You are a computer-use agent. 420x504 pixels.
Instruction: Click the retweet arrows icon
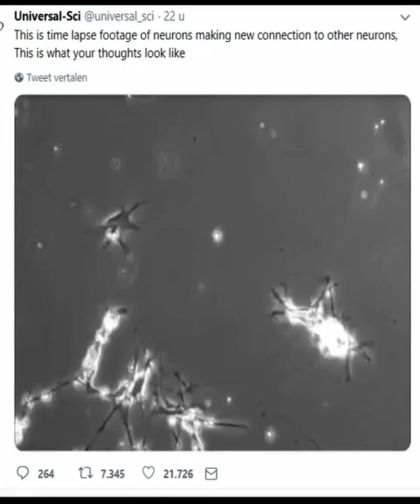point(85,473)
